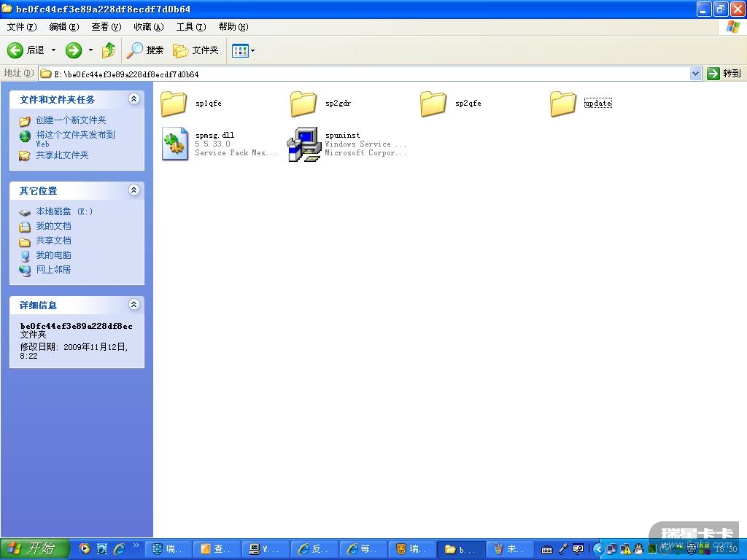Open the View (查看) menu
Image resolution: width=747 pixels, height=560 pixels.
pos(106,27)
